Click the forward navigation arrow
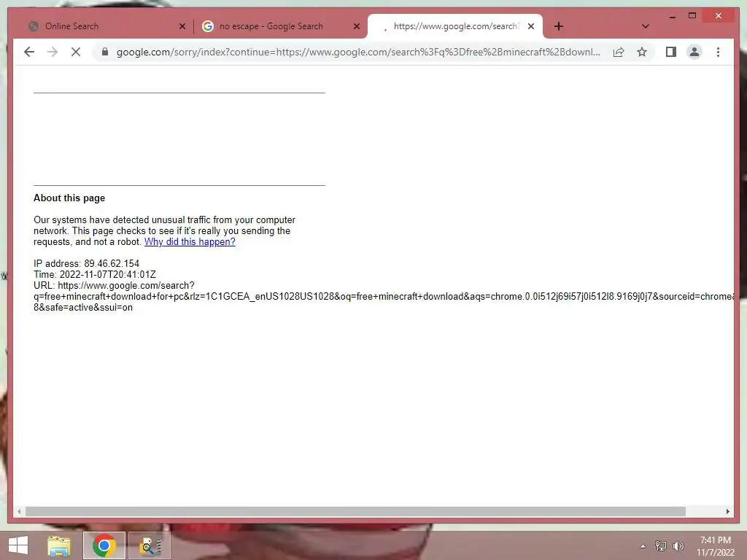 point(53,52)
